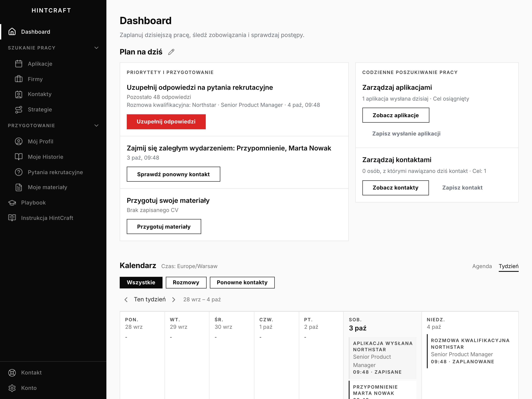
Task: Click the Playbook graduation cap icon
Action: tap(12, 203)
